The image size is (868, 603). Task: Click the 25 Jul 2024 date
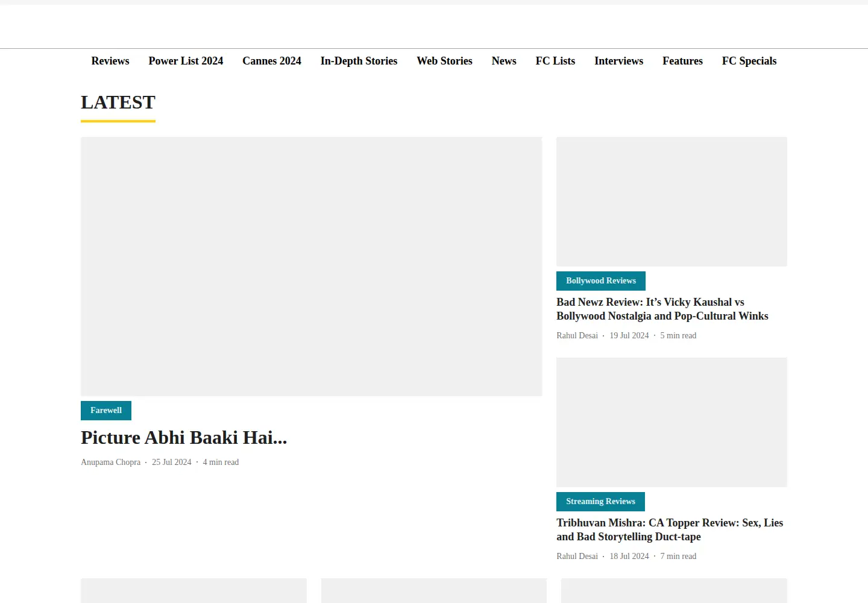[x=172, y=463]
